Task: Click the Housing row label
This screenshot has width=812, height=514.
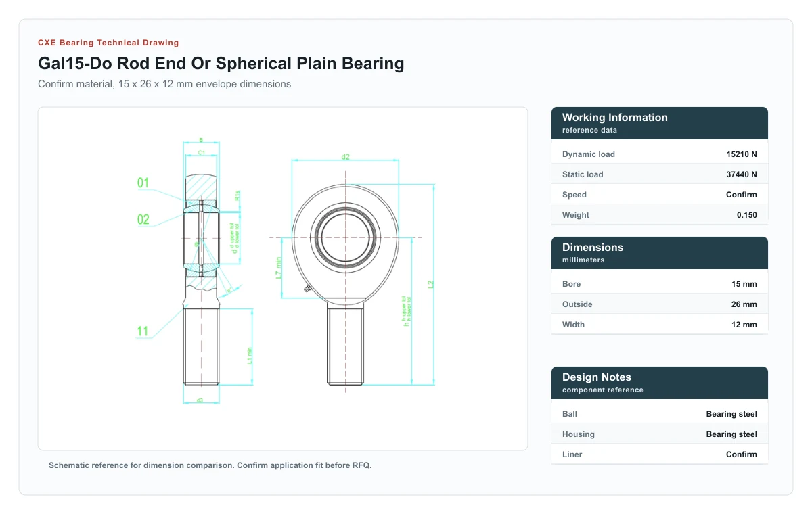Action: (x=579, y=434)
